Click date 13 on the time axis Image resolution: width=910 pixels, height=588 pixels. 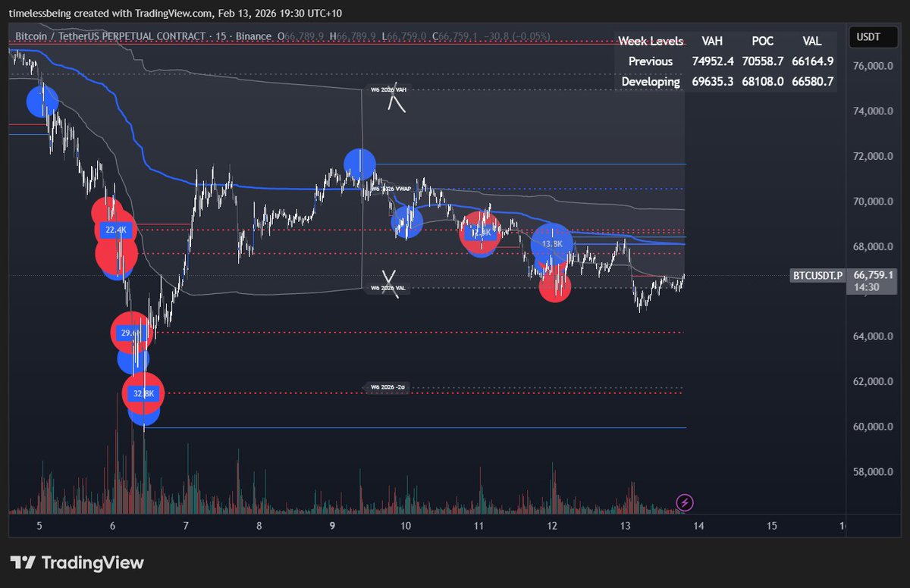point(626,526)
